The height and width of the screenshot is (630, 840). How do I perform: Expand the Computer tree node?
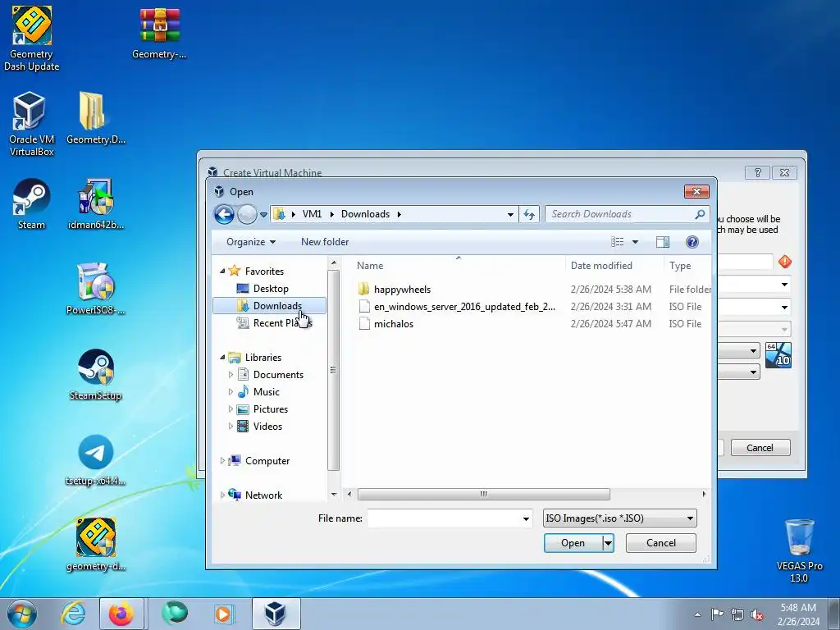(222, 461)
